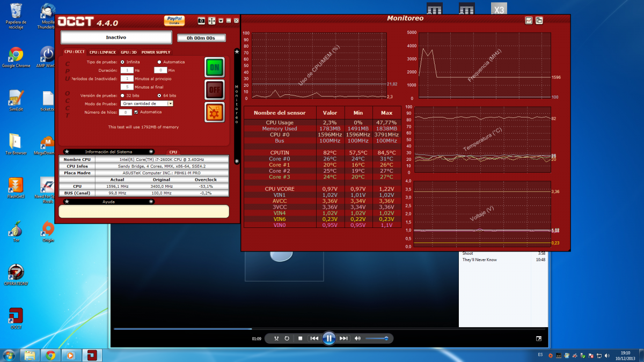
Task: Uncheck Automatica thread count checkbox
Action: pyautogui.click(x=136, y=112)
